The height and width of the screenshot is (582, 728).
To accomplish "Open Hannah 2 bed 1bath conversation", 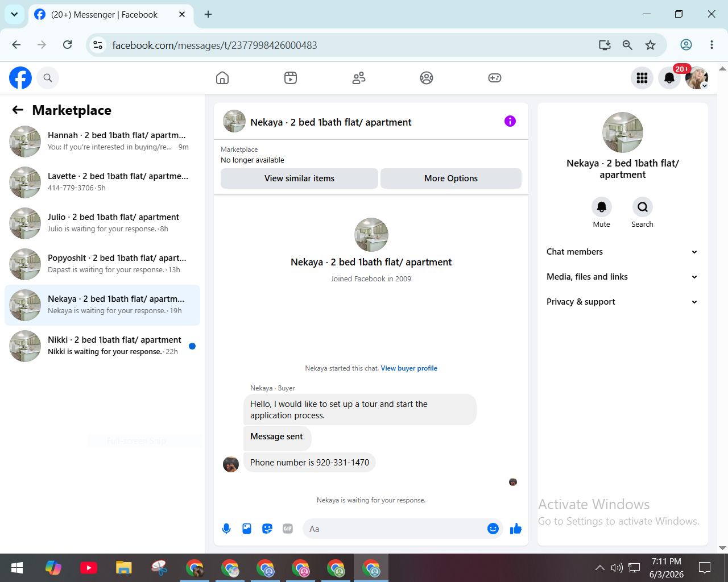I will 102,142.
